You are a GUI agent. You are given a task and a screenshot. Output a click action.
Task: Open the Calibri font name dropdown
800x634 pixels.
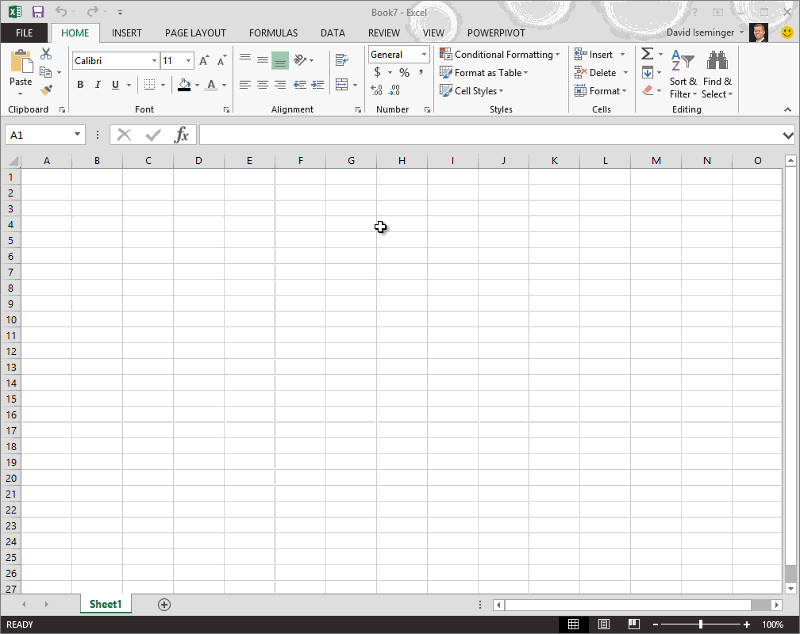point(152,61)
